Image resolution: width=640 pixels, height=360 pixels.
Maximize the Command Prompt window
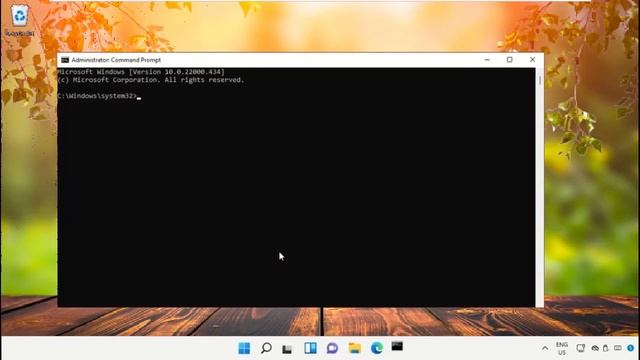coord(509,60)
